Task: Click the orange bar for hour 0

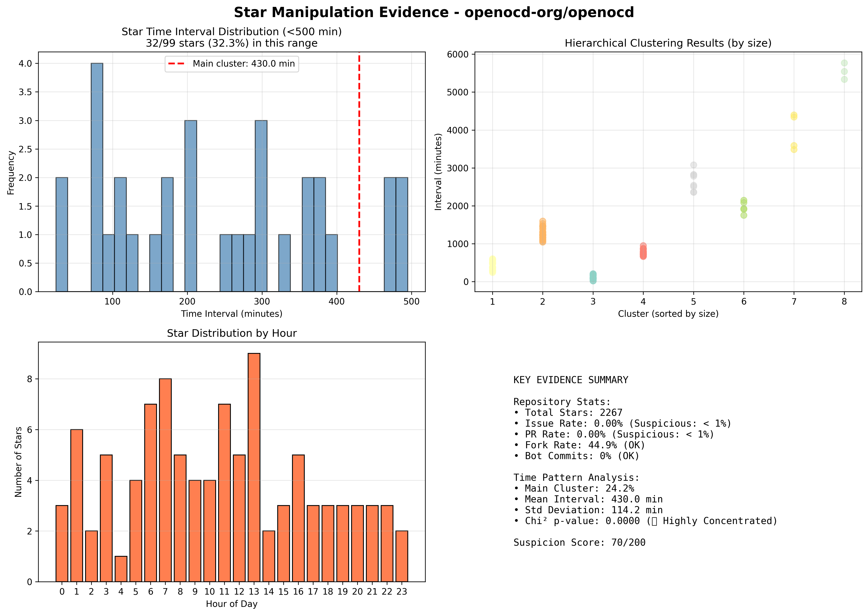Action: coord(62,544)
